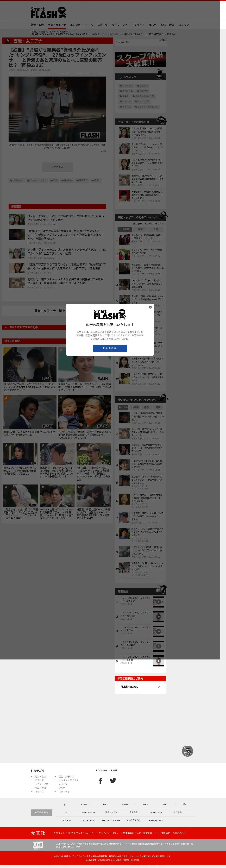This screenshot has width=226, height=868.
Task: Open the スクープ情報大募集 banner
Action: [140, 59]
